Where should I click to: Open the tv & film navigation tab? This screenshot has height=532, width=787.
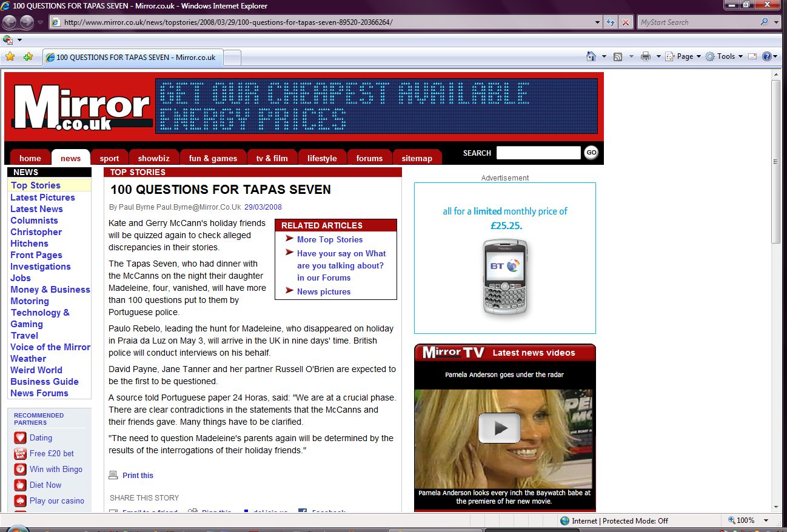click(x=272, y=158)
